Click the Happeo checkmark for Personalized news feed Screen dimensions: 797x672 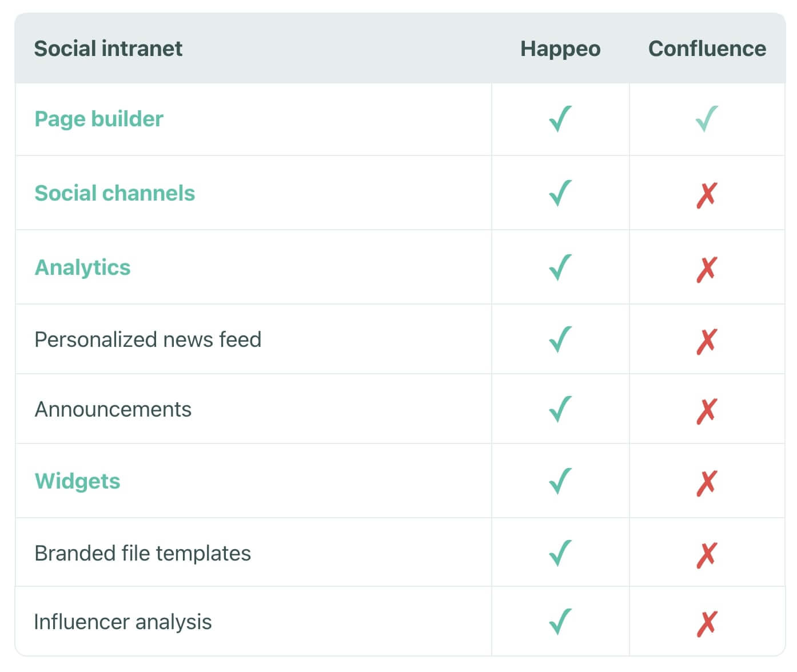(x=560, y=339)
